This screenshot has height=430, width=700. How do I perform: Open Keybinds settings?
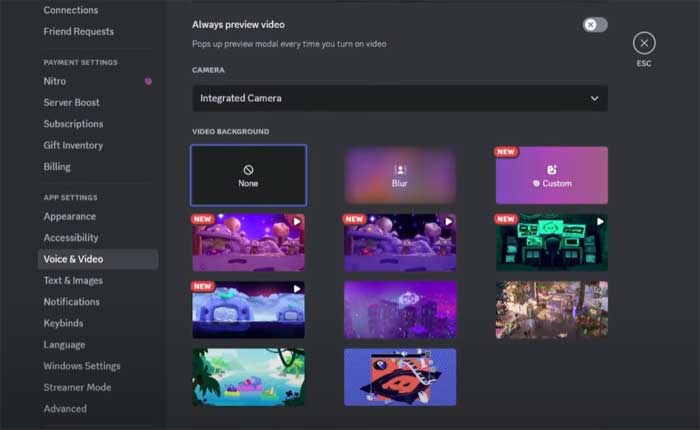click(63, 323)
